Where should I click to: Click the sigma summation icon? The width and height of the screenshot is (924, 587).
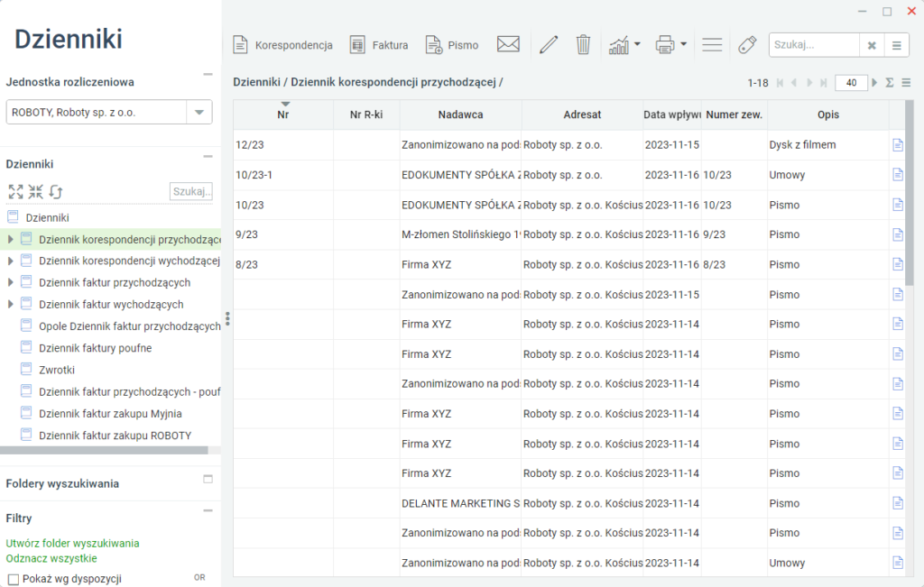coord(890,83)
